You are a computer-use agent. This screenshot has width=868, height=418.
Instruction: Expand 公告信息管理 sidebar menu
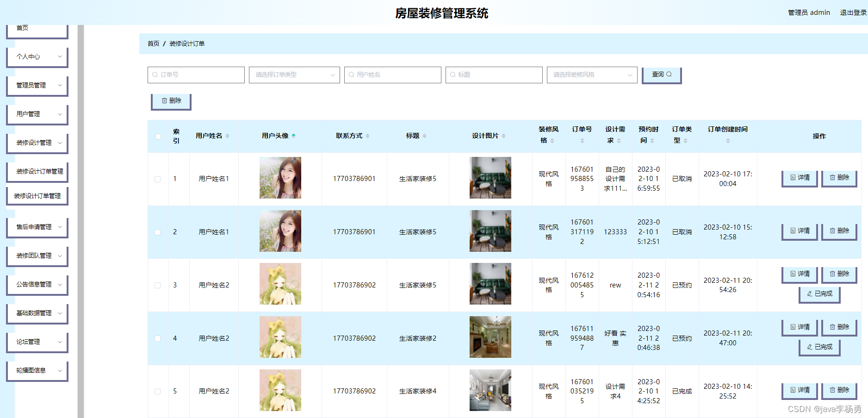click(37, 285)
